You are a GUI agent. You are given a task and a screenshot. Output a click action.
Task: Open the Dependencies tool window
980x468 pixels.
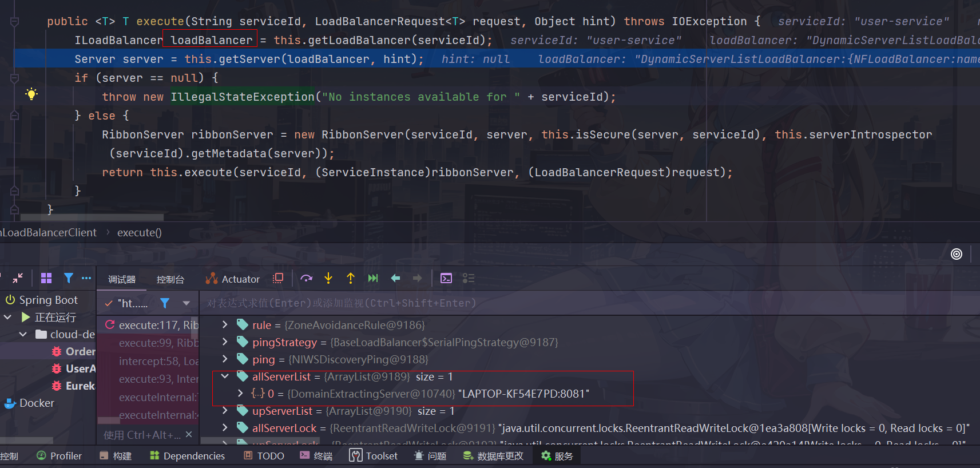tap(188, 456)
